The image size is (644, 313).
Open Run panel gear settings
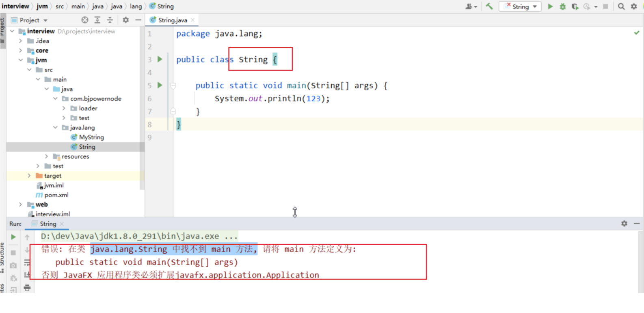(x=624, y=224)
